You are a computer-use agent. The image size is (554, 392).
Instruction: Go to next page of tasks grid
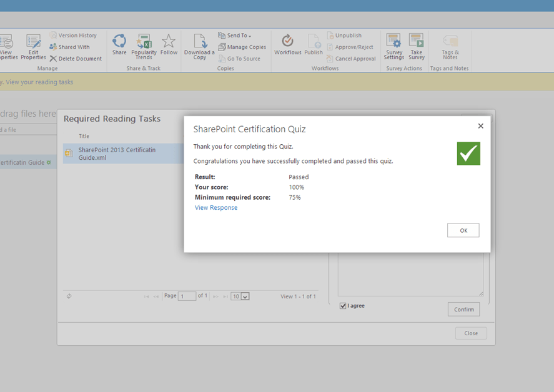click(x=216, y=296)
